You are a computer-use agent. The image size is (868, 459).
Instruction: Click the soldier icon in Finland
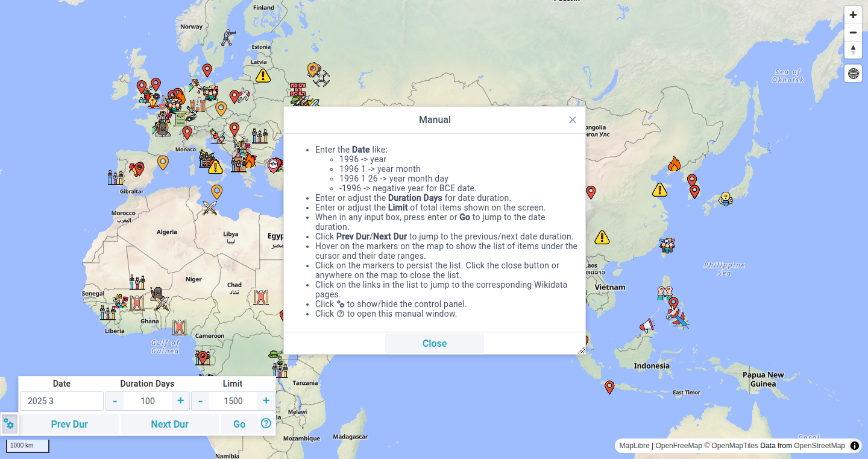coord(228,37)
